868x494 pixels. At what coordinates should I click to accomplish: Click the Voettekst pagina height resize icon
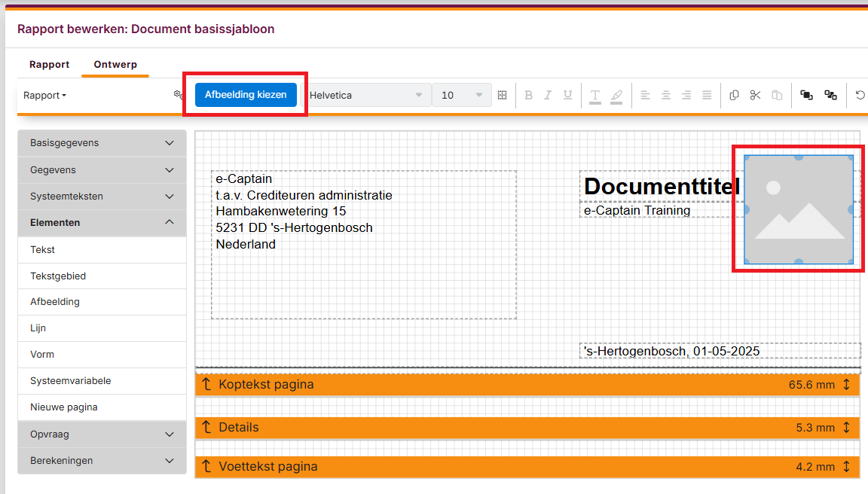click(846, 466)
